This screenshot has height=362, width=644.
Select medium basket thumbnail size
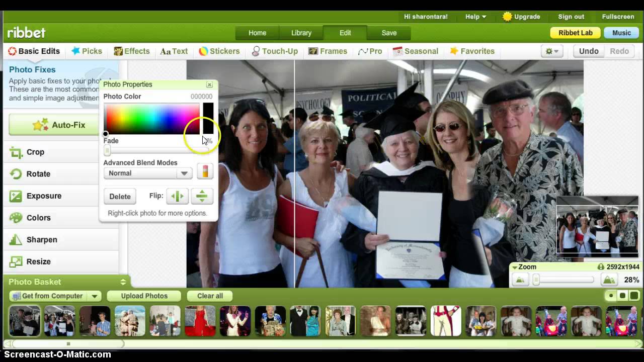(622, 296)
